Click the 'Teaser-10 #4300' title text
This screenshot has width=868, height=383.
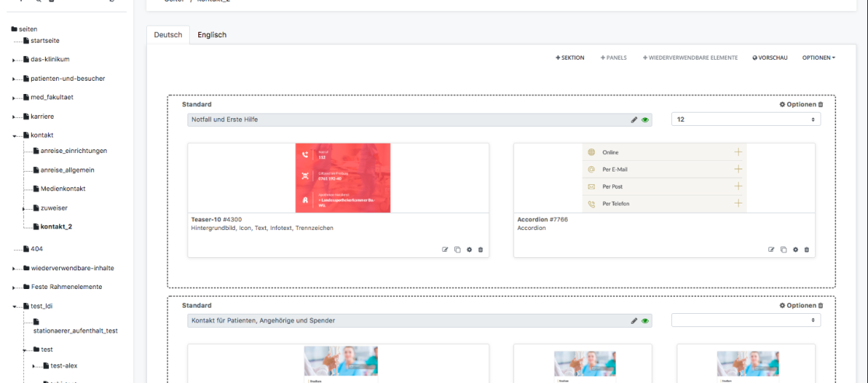216,219
